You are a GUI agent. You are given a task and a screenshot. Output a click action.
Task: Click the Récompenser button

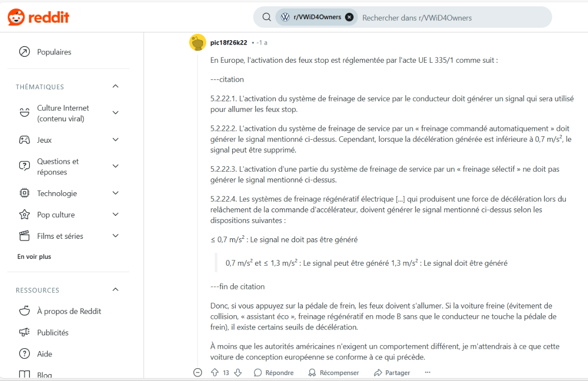coord(334,373)
